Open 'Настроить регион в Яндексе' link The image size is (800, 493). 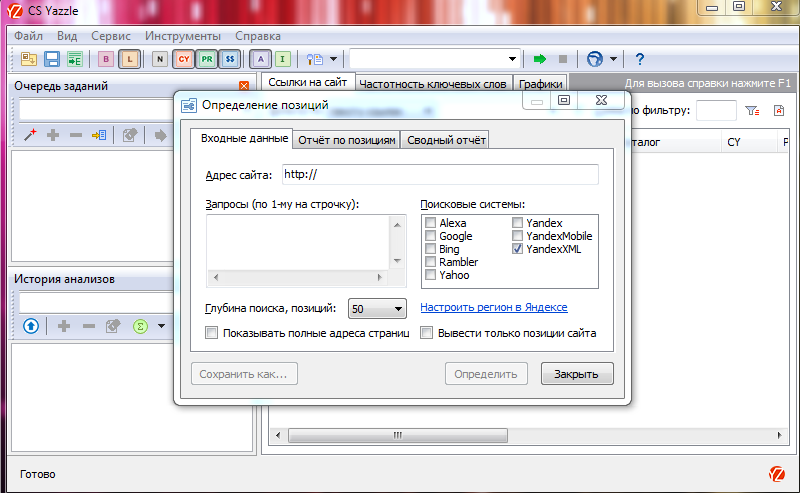494,307
